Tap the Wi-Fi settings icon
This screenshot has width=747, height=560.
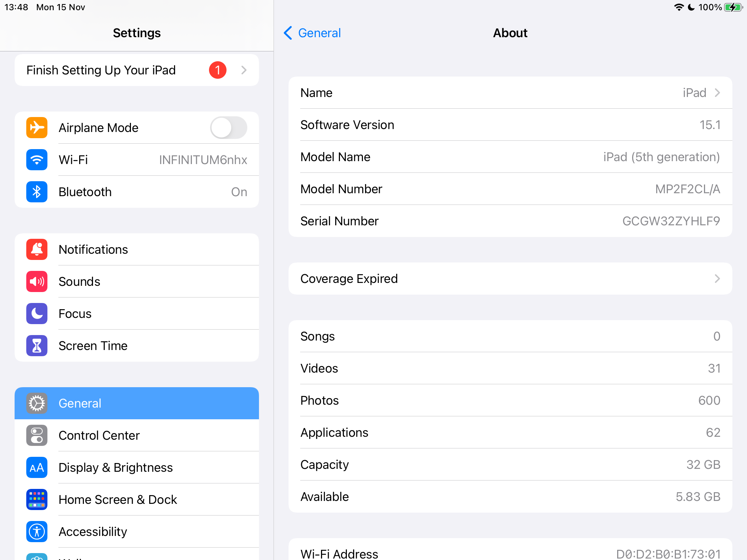(x=37, y=160)
